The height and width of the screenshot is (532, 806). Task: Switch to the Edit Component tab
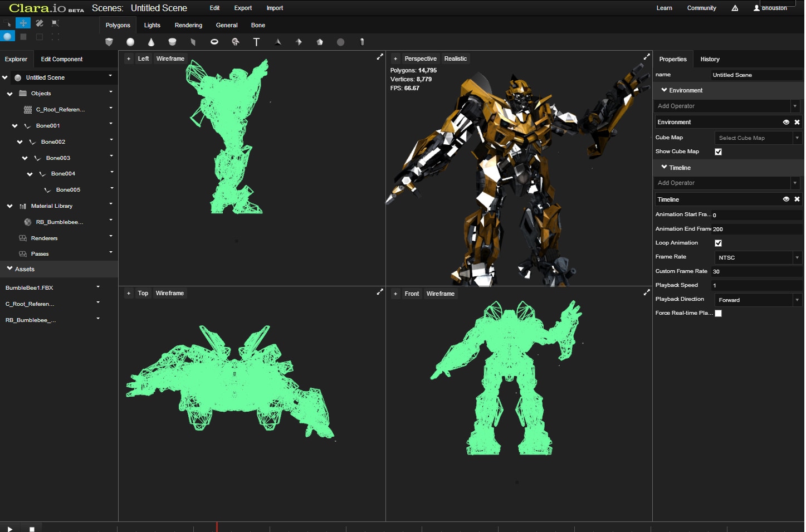[x=62, y=59]
